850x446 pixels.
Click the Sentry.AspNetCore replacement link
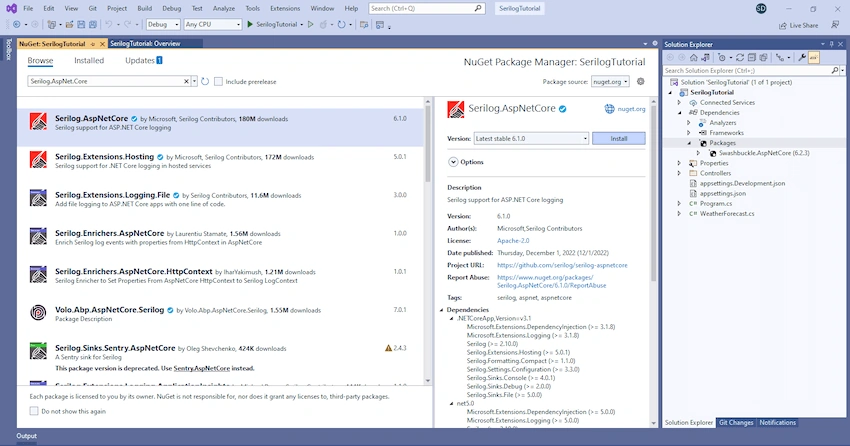202,369
